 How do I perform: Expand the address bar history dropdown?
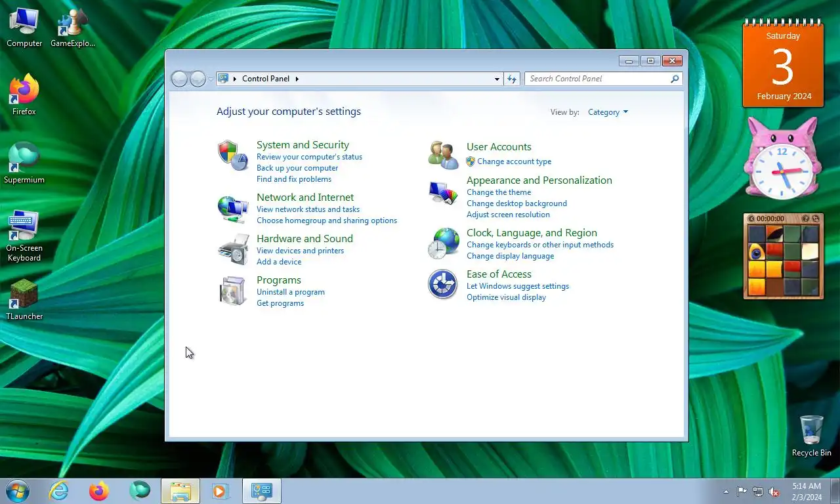coord(497,79)
